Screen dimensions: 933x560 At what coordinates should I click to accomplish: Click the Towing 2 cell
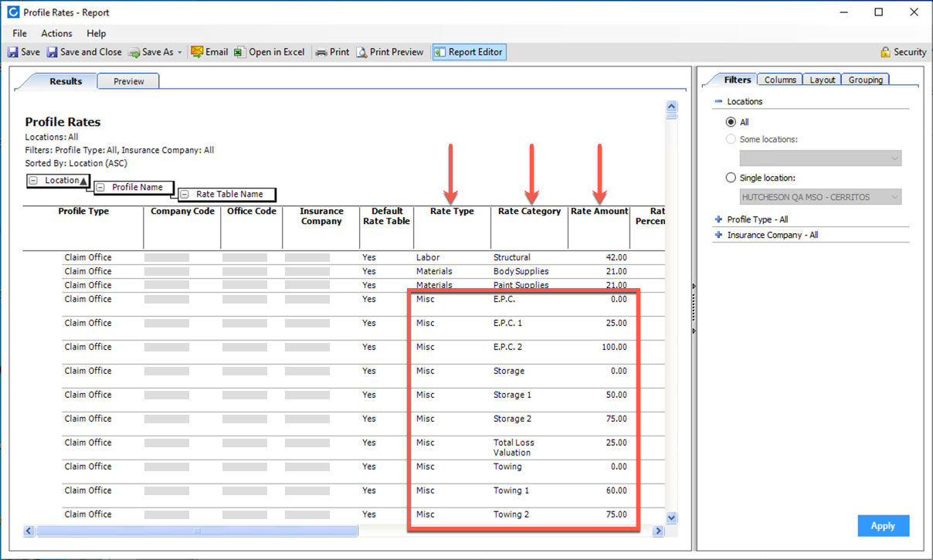[511, 514]
